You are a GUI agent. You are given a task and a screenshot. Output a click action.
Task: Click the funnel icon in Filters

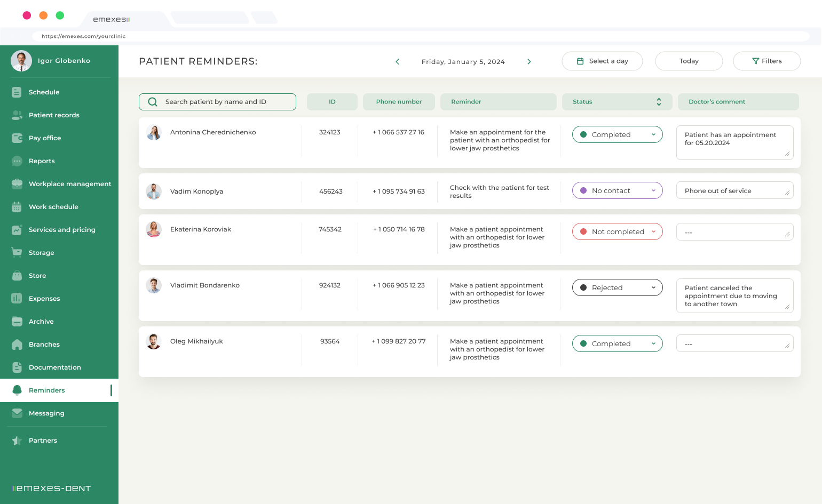coord(755,61)
